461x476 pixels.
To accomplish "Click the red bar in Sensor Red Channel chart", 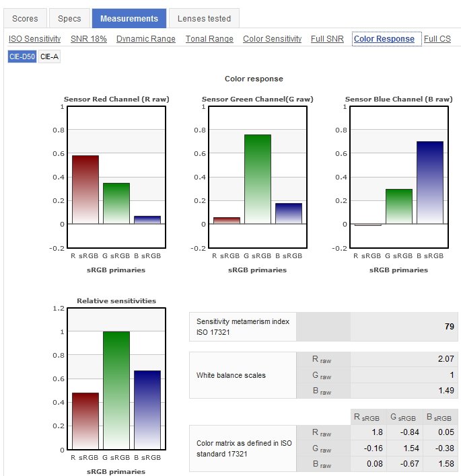I will [x=85, y=190].
